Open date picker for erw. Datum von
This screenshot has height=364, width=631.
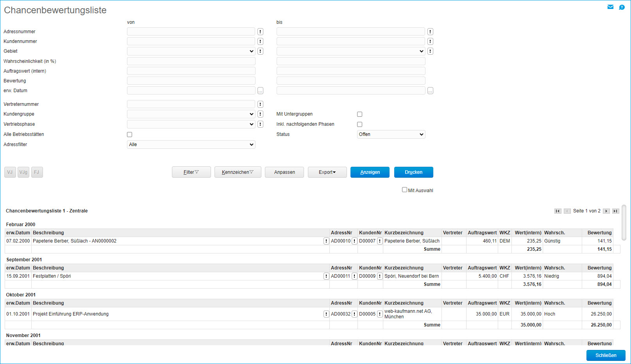pyautogui.click(x=260, y=91)
